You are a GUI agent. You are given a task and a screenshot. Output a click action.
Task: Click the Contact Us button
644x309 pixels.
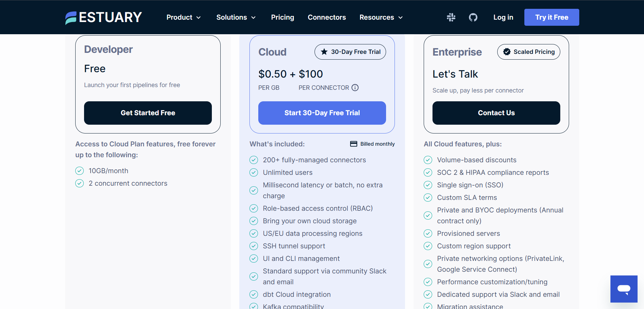(496, 113)
